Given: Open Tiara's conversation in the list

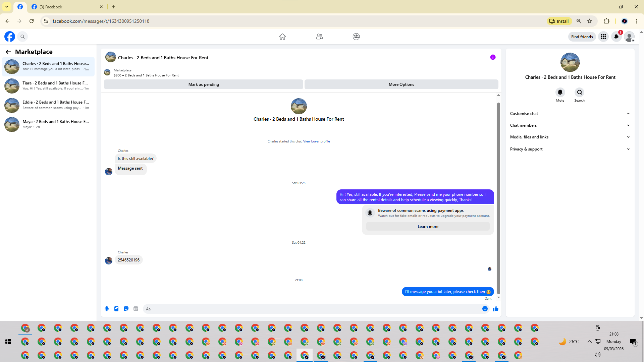Looking at the screenshot, I should [x=49, y=85].
